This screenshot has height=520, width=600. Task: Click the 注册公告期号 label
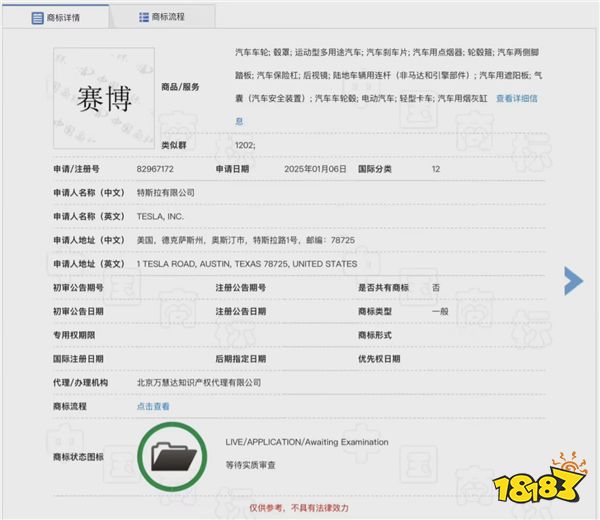[241, 288]
